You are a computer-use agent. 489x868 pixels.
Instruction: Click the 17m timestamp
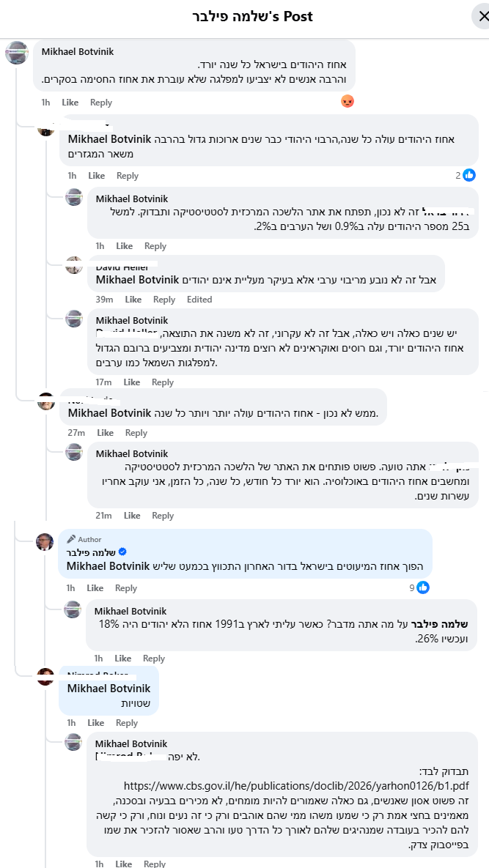(x=103, y=382)
